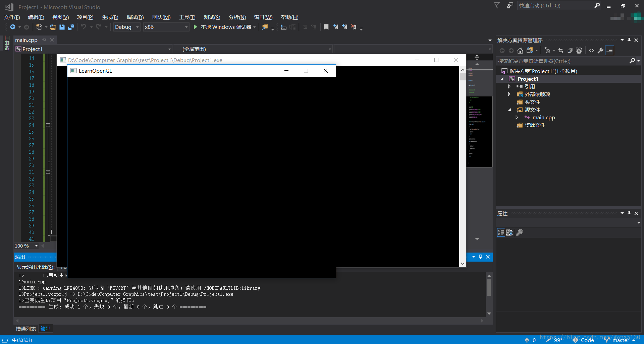Screen dimensions: 644x344
Task: Open project properties via the wrench icon
Action: [600, 51]
